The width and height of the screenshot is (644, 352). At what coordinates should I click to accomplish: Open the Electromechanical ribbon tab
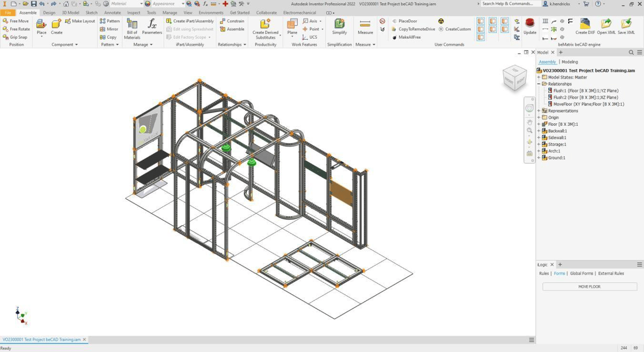click(x=299, y=12)
